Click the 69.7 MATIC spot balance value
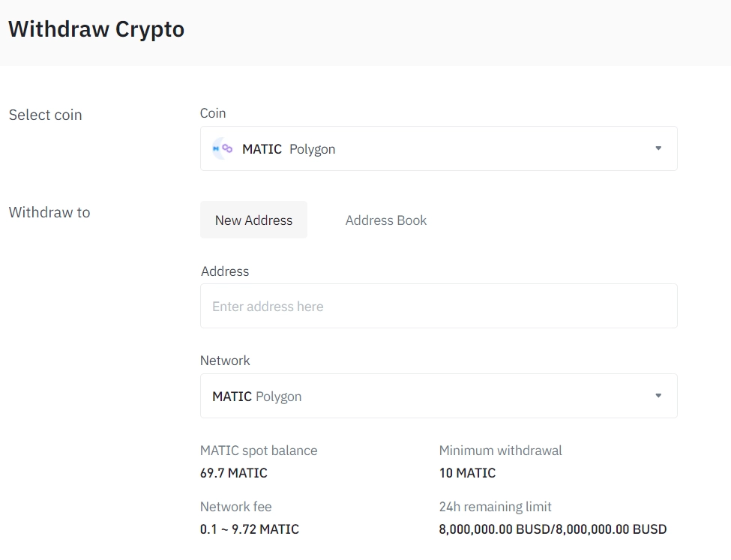The width and height of the screenshot is (731, 560). [233, 473]
